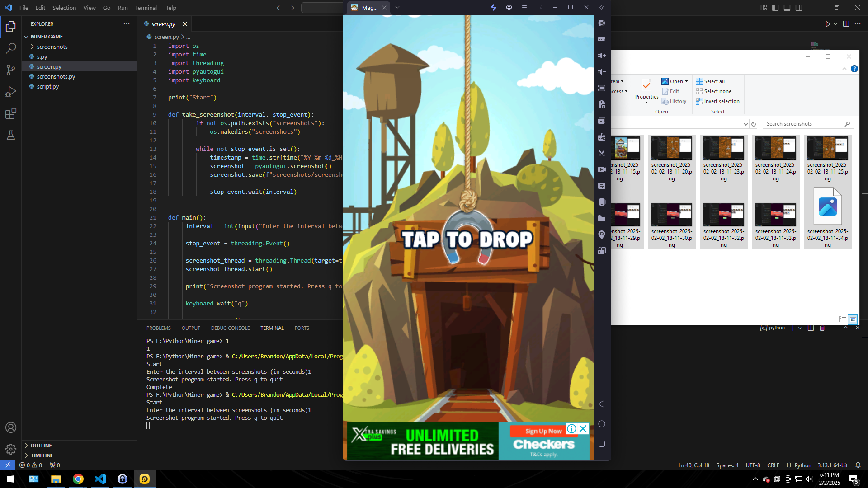The image size is (868, 488).
Task: Open the Search view in activity bar
Action: point(11,48)
